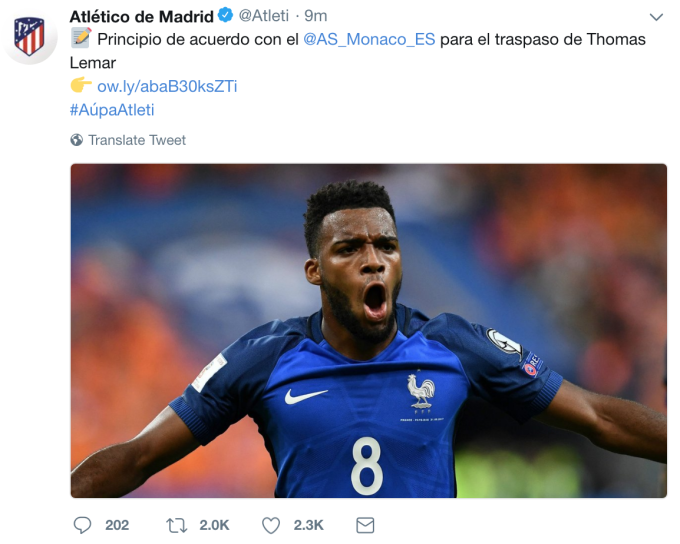The width and height of the screenshot is (680, 544).
Task: Open the ow.ly/abaB30ksZTi link
Action: 167,86
